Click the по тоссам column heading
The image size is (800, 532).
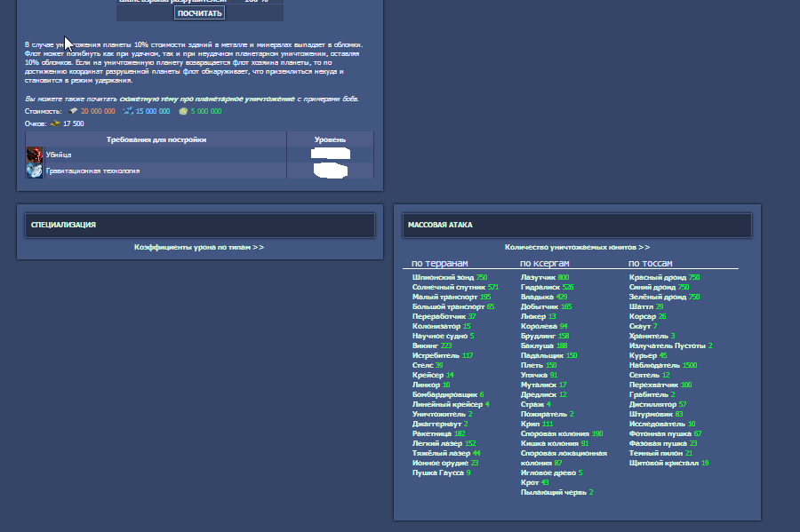click(x=651, y=263)
